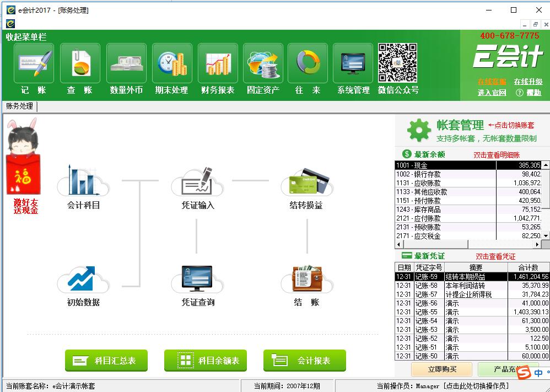The height and width of the screenshot is (392, 550).
Task: Open the 科目汇总表 report button
Action: [x=106, y=361]
